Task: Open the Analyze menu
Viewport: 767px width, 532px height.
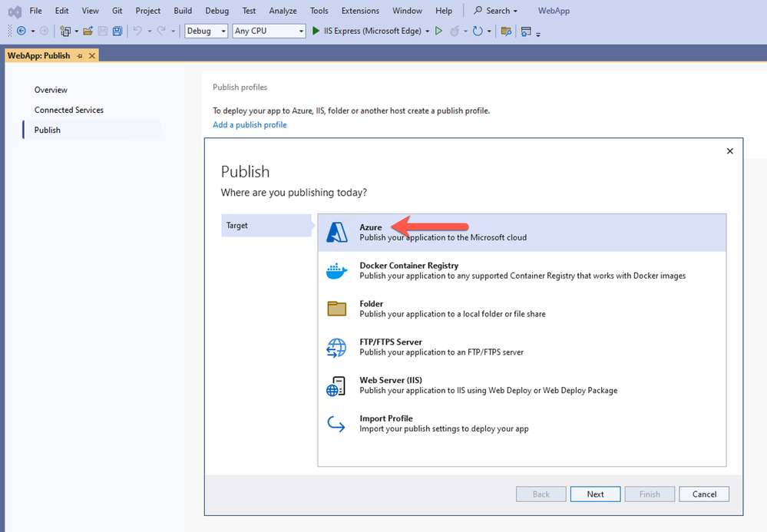Action: pyautogui.click(x=283, y=11)
